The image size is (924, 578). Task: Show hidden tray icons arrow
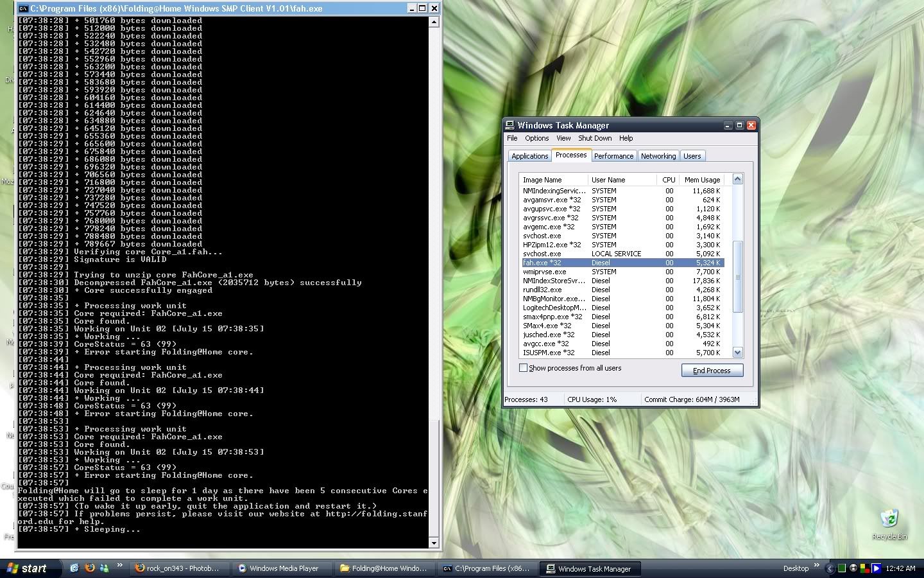[x=830, y=568]
